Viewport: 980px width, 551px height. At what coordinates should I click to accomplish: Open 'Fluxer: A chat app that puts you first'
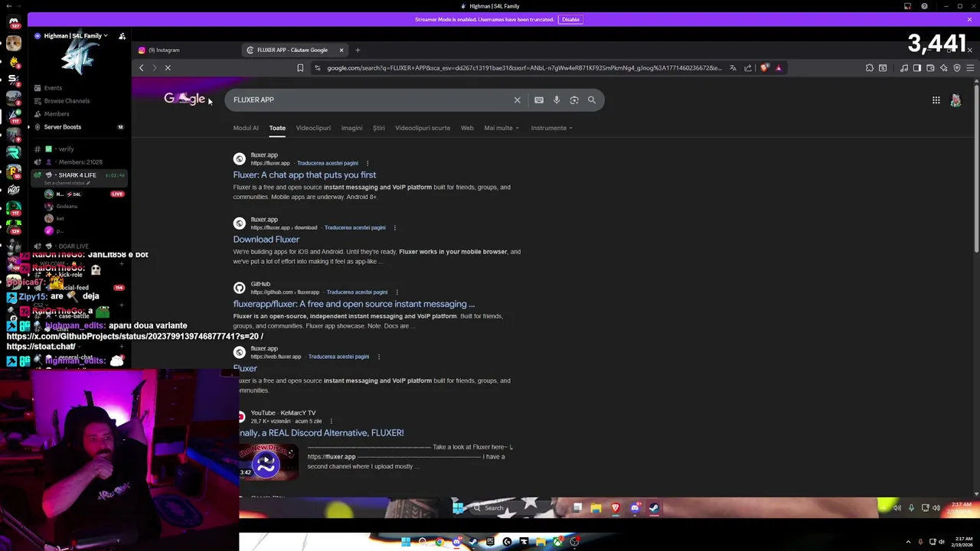[305, 175]
